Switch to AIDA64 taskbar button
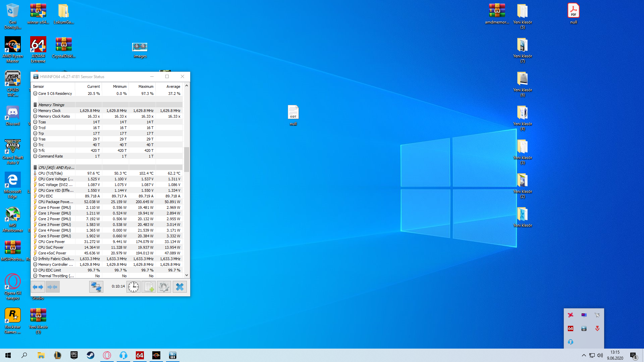The image size is (644, 362). (x=140, y=355)
